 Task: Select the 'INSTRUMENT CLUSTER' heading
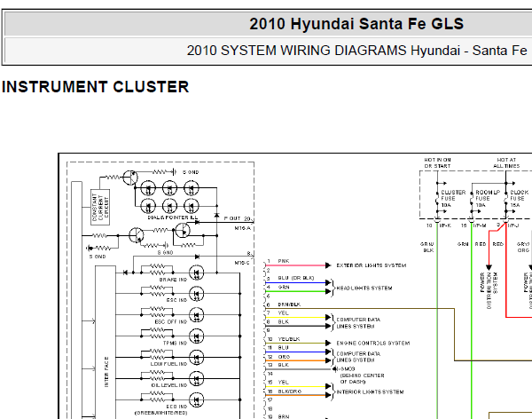(96, 87)
